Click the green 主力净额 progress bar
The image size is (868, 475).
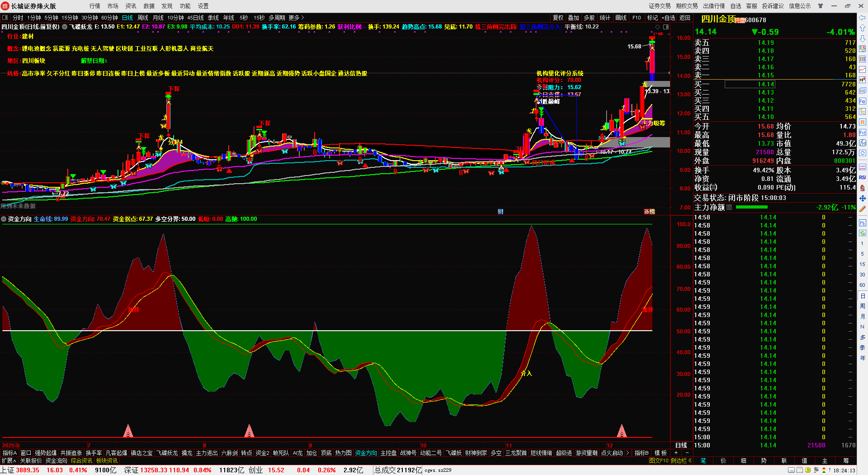752,207
